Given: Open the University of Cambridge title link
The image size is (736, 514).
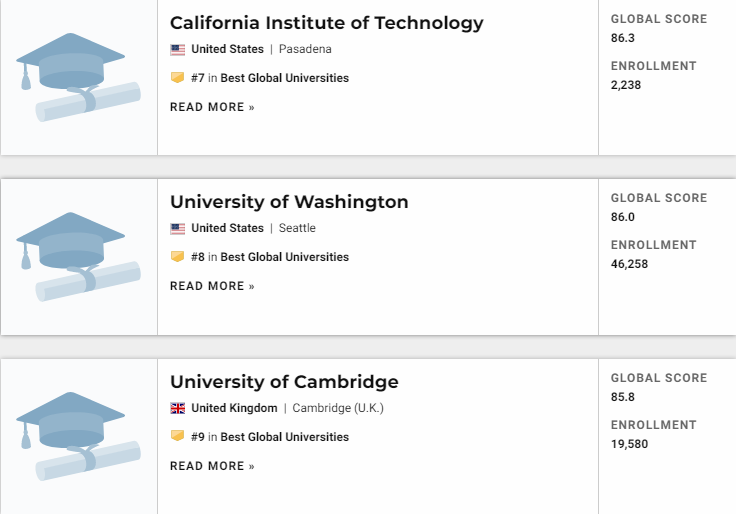Looking at the screenshot, I should (284, 381).
